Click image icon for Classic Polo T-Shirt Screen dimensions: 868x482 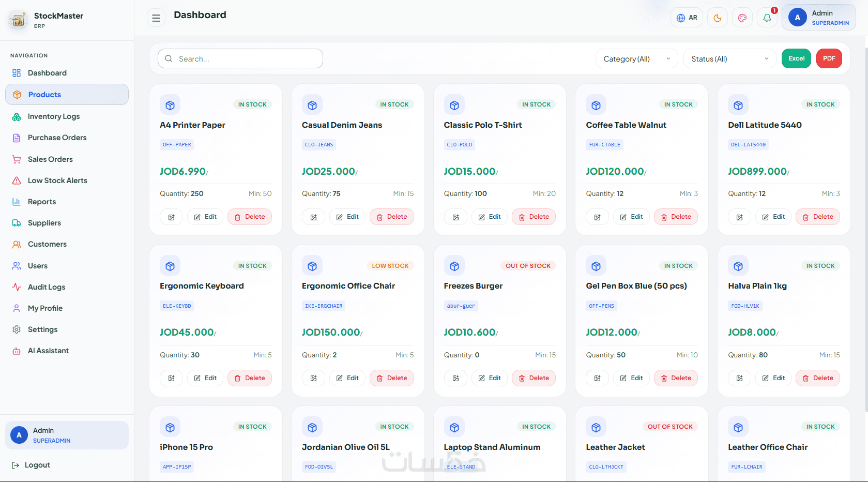[x=455, y=217]
